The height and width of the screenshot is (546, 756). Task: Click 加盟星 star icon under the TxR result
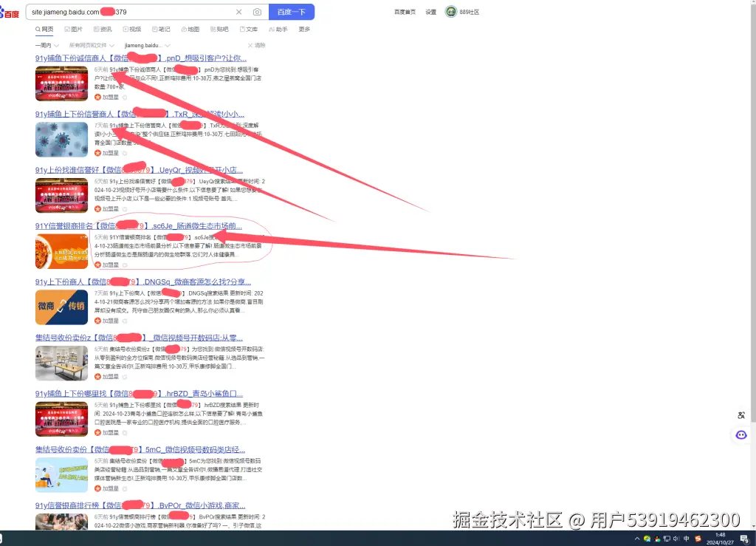click(98, 153)
